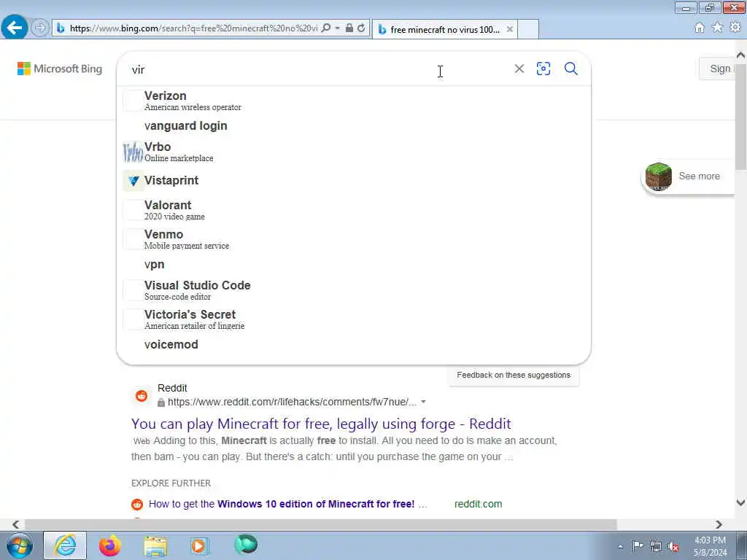747x560 pixels.
Task: Open Windows Media Player taskbar icon
Action: coord(198,545)
